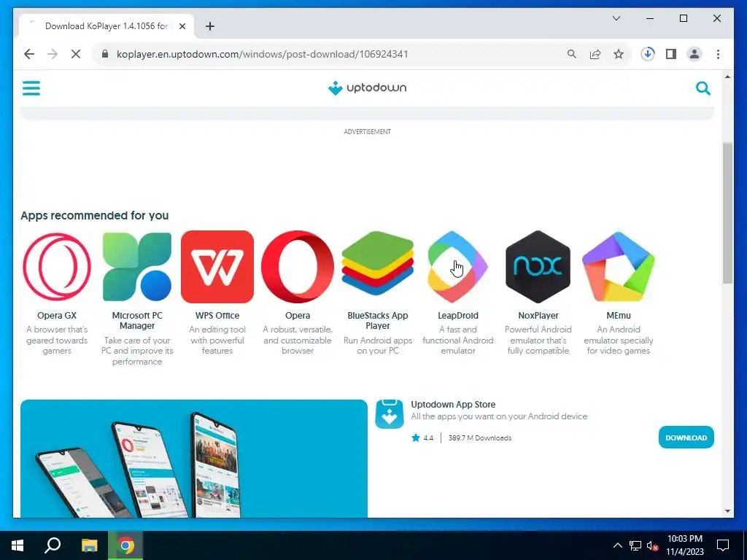
Task: Open the WPS Office app icon
Action: 217,267
